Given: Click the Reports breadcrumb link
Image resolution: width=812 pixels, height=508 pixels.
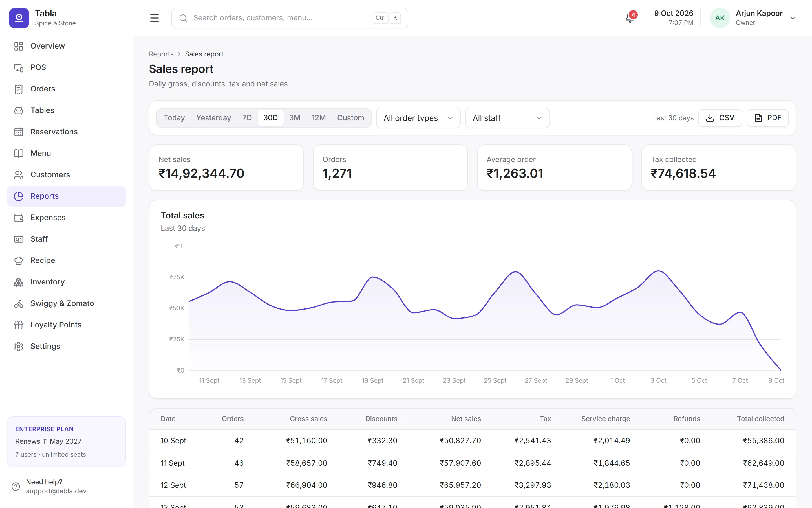Looking at the screenshot, I should [x=161, y=54].
